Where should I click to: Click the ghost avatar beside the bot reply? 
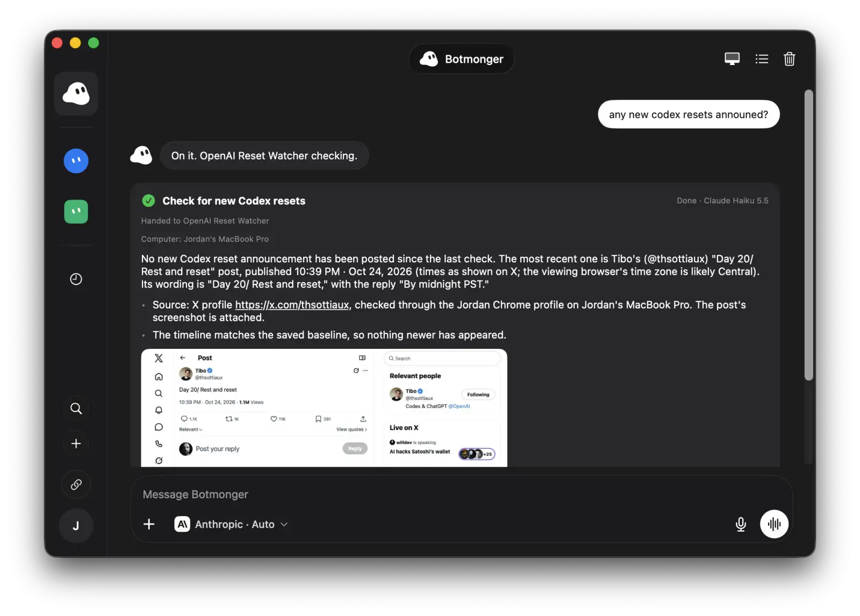tap(141, 155)
